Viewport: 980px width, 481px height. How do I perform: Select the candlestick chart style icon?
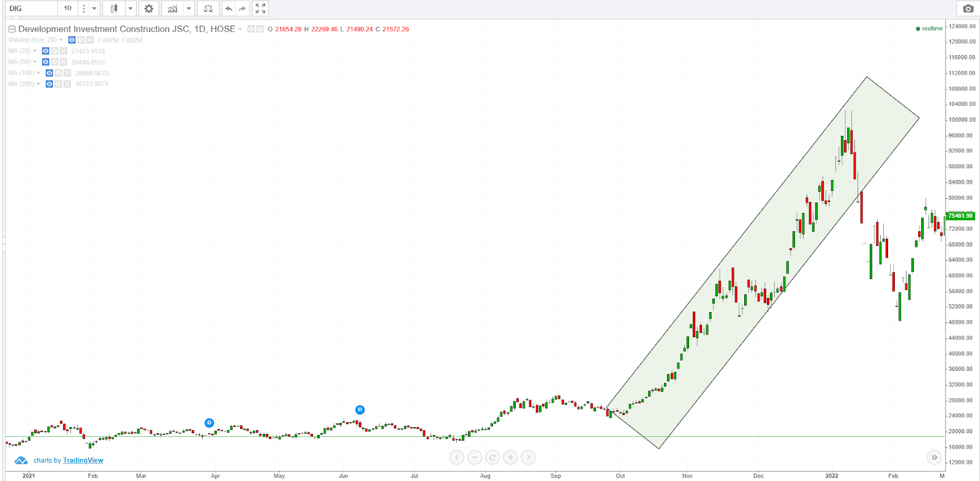click(x=113, y=9)
